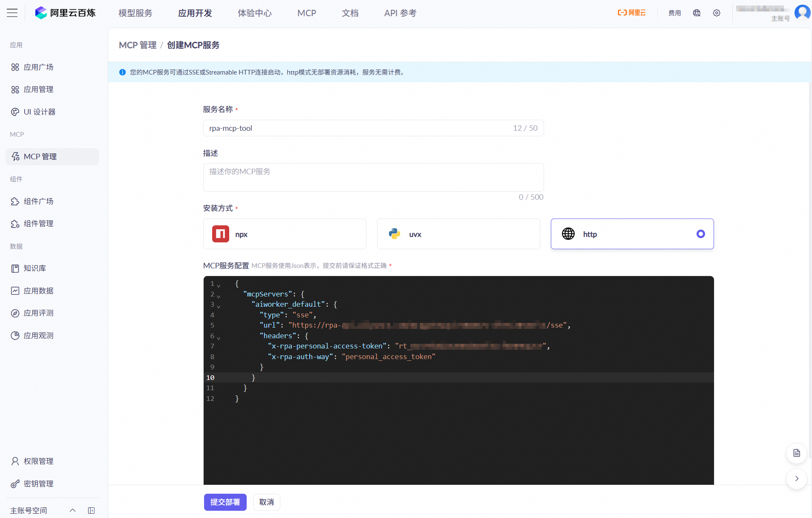Click the 创建MCP服务 breadcrumb title

tap(193, 45)
